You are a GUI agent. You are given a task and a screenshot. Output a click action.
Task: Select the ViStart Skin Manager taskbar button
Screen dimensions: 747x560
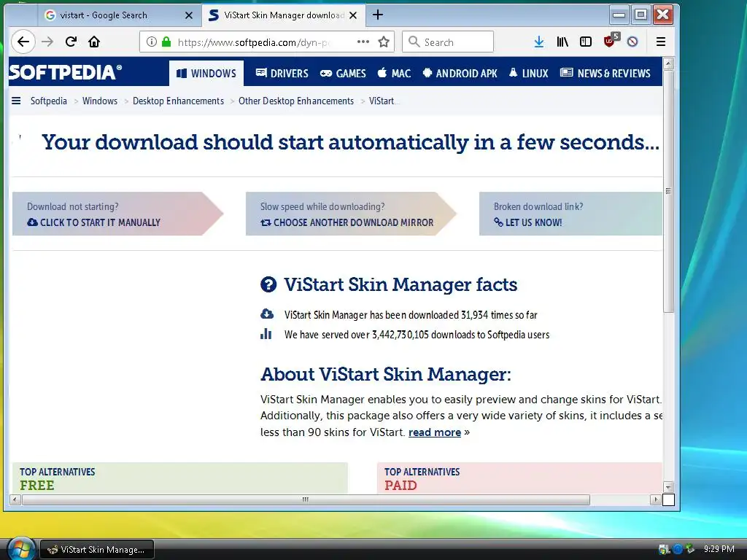97,550
